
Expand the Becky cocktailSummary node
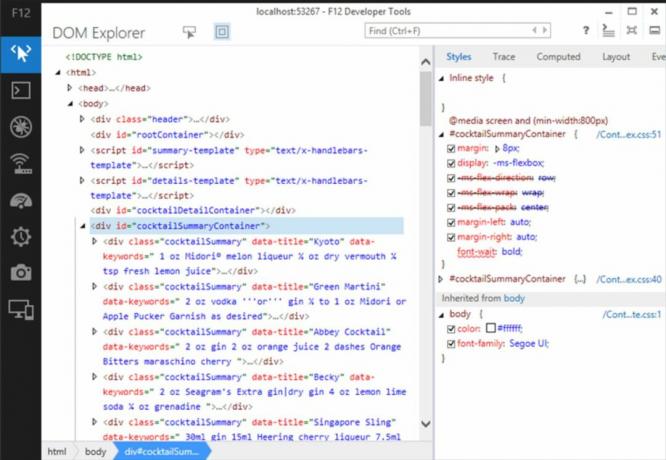point(94,376)
